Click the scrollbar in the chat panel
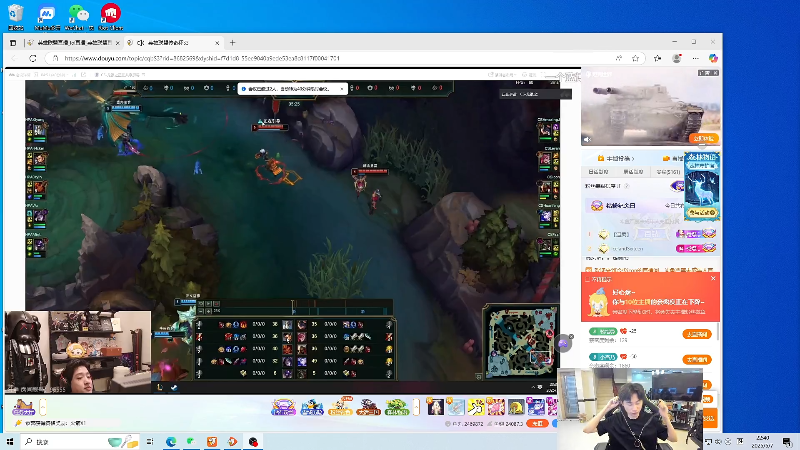800x450 pixels. point(718,332)
